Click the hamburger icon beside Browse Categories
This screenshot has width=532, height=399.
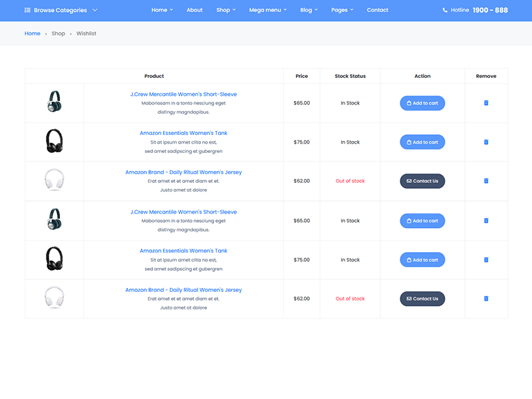pyautogui.click(x=27, y=11)
